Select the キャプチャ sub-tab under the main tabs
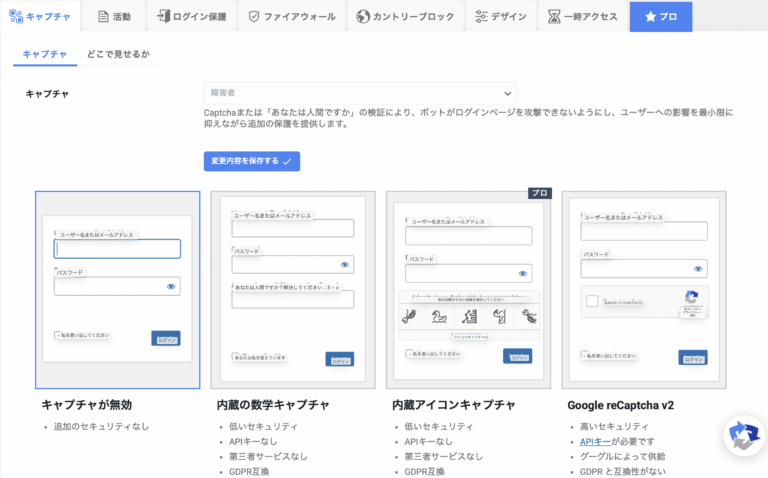768x478 pixels. point(47,54)
